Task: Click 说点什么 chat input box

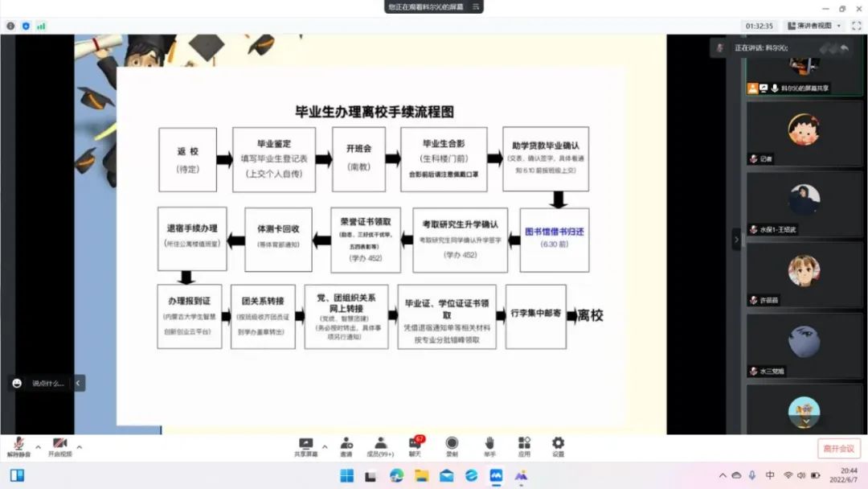Action: click(48, 384)
